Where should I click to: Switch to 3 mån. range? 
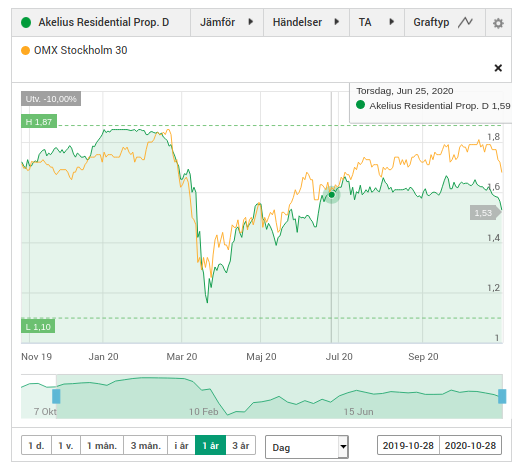(146, 445)
